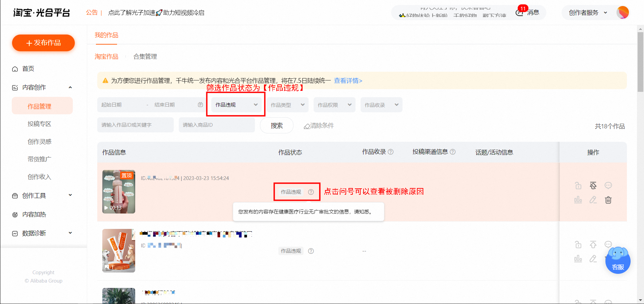Viewport: 644px width, 304px height.
Task: Open the second work's orange product thumbnail
Action: 119,251
